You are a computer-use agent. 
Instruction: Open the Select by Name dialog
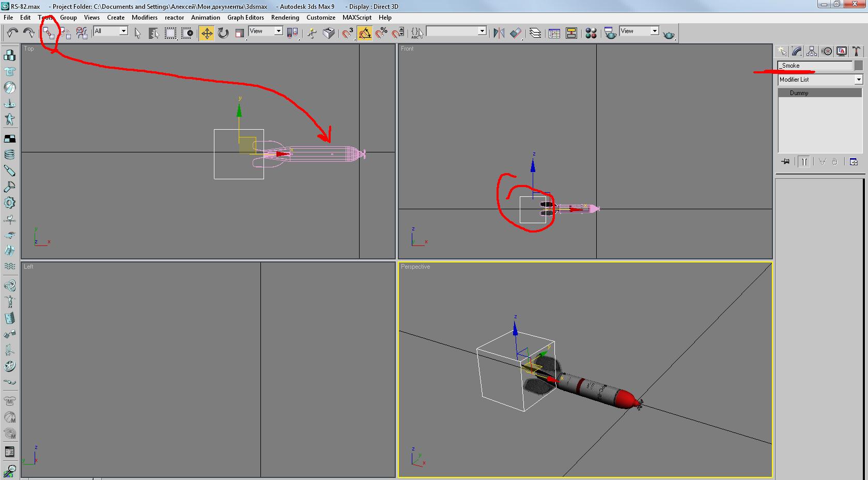click(153, 33)
